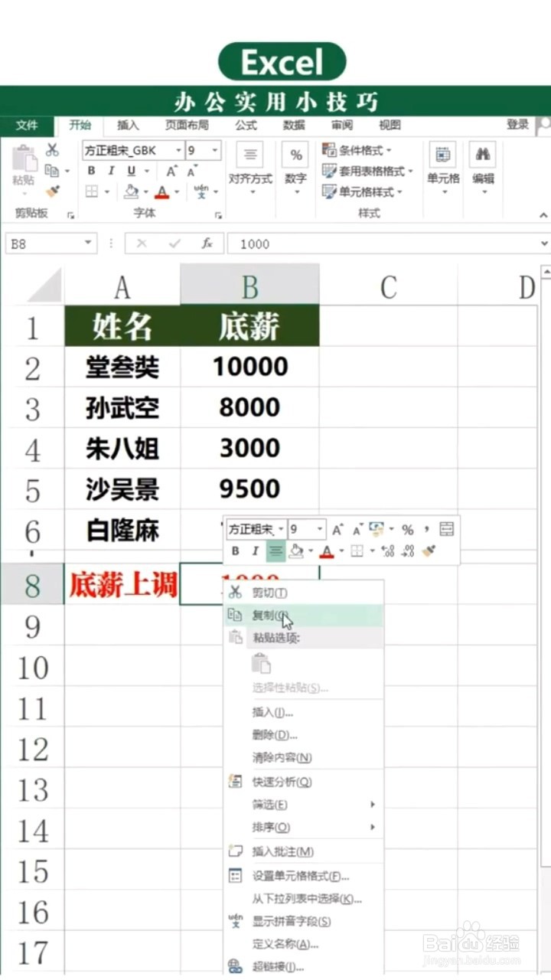The image size is (551, 980).
Task: Select column C header
Action: (x=388, y=286)
